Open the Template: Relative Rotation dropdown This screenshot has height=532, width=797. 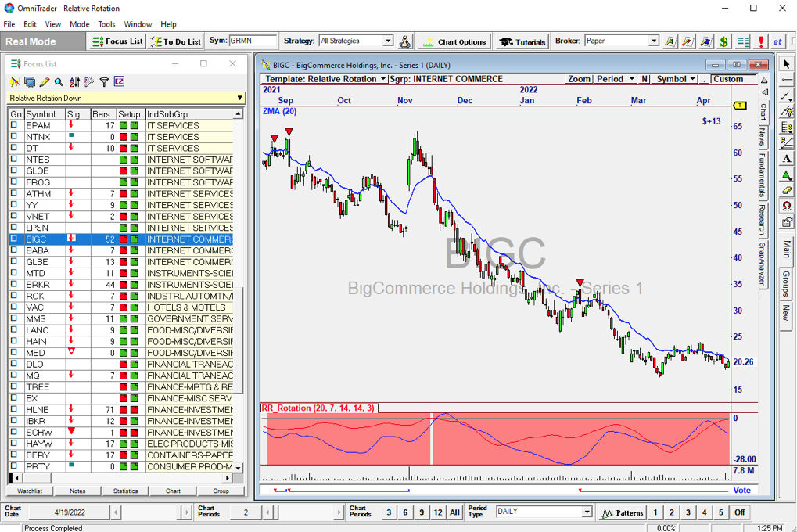325,79
